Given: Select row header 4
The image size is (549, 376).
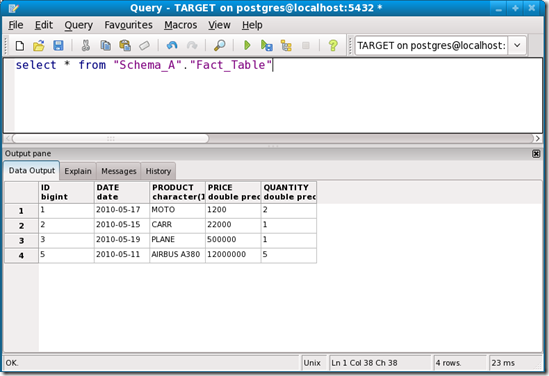Looking at the screenshot, I should [x=21, y=256].
